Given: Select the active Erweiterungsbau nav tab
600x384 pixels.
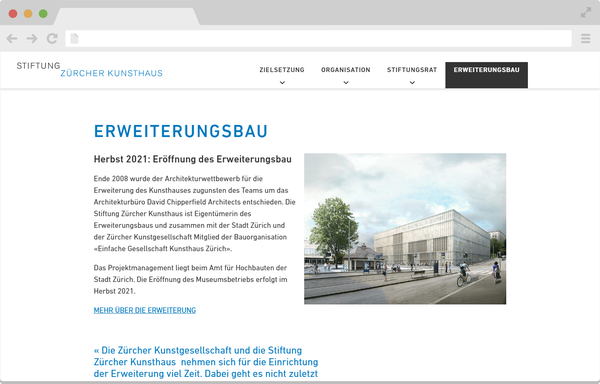Looking at the screenshot, I should pos(486,75).
